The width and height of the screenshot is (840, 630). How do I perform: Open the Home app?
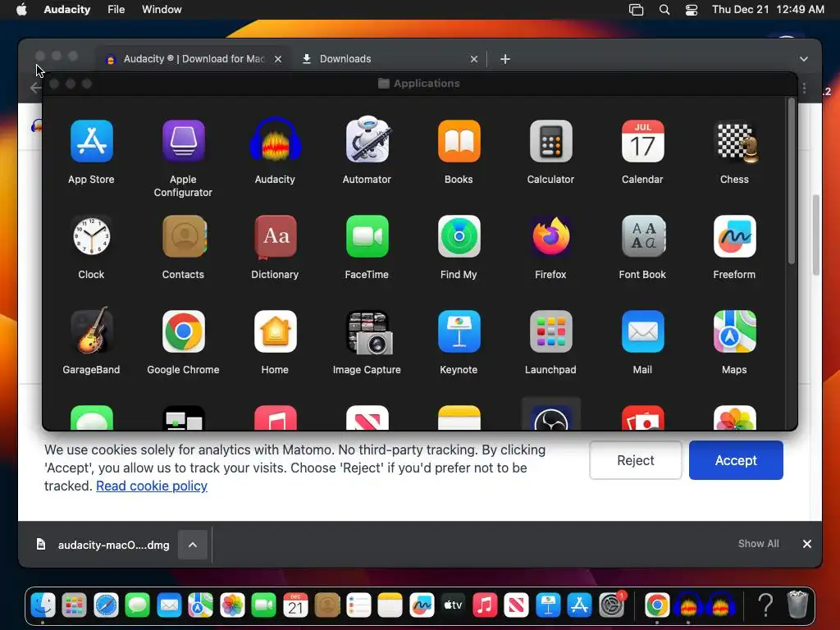[276, 331]
